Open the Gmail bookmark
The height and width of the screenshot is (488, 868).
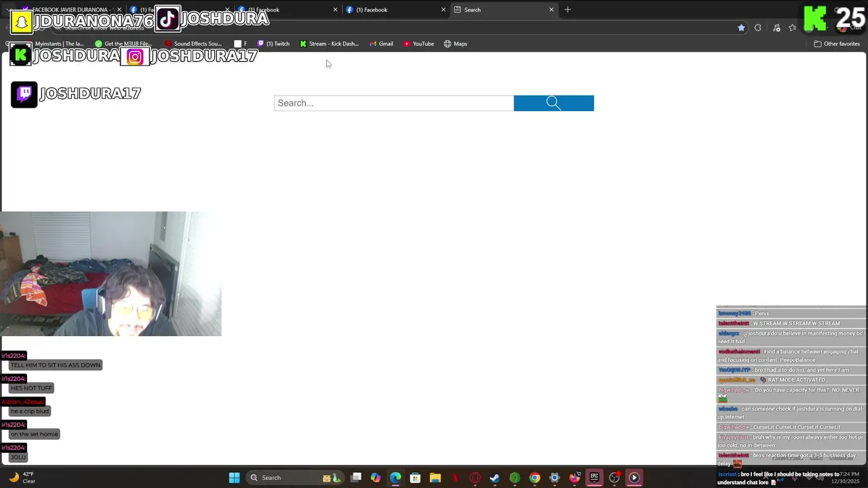tap(381, 43)
